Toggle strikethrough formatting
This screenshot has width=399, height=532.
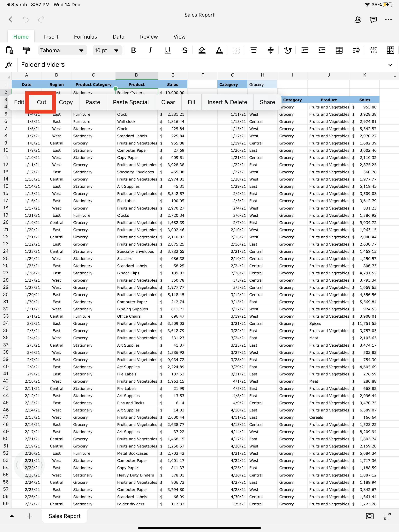(x=184, y=50)
